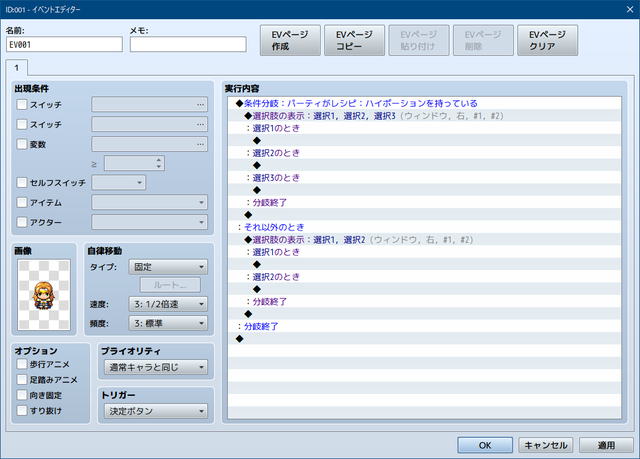Viewport: 640px width, 459px height.
Task: Click the OK button
Action: coord(485,445)
